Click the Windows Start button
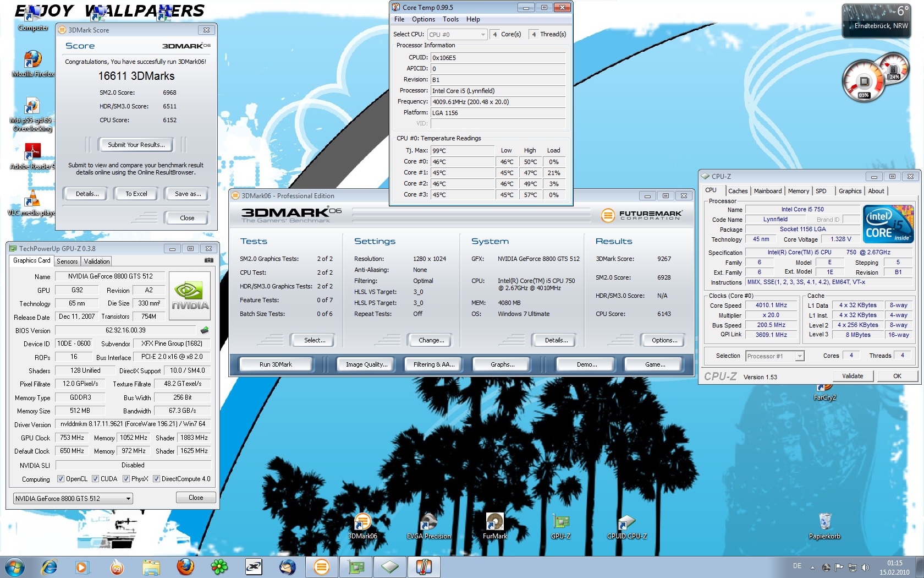Image resolution: width=924 pixels, height=578 pixels. tap(15, 567)
